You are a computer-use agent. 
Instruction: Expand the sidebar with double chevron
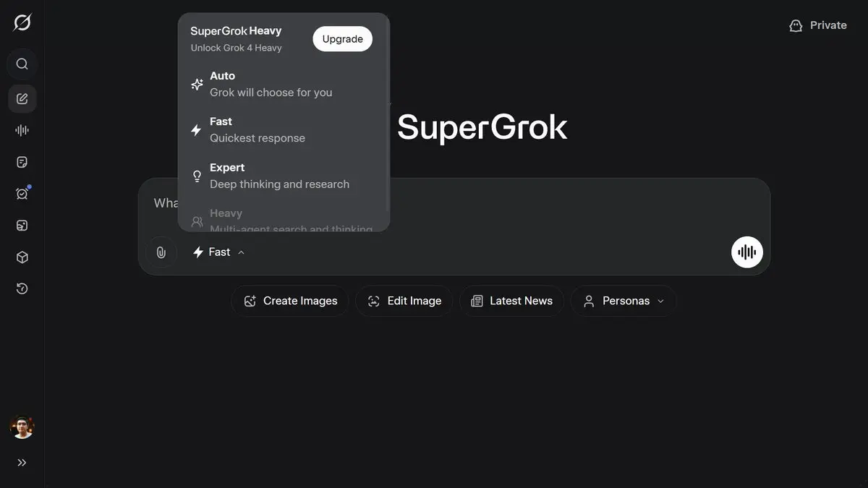click(x=22, y=463)
